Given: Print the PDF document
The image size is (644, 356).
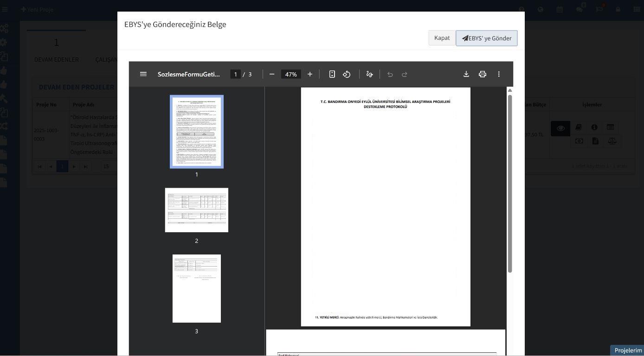Looking at the screenshot, I should pyautogui.click(x=483, y=74).
